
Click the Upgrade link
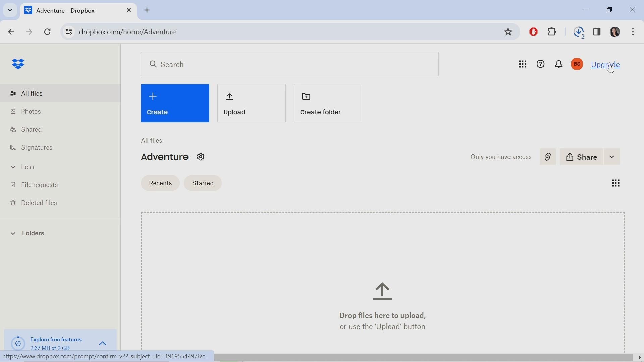click(x=605, y=65)
